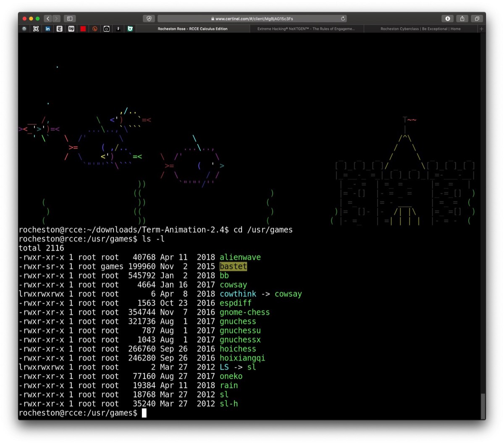This screenshot has width=504, height=444.
Task: Click the 'espdiff' file name
Action: [x=236, y=303]
